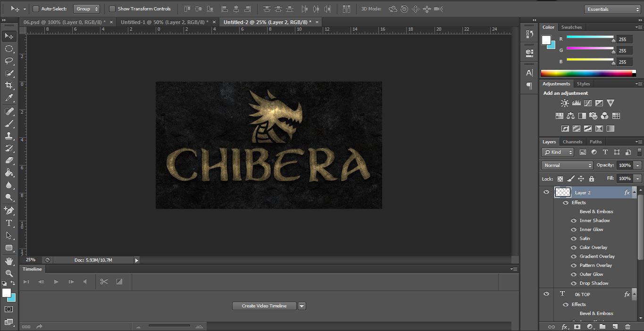This screenshot has height=331, width=644.
Task: Switch to the Channels tab
Action: [572, 141]
